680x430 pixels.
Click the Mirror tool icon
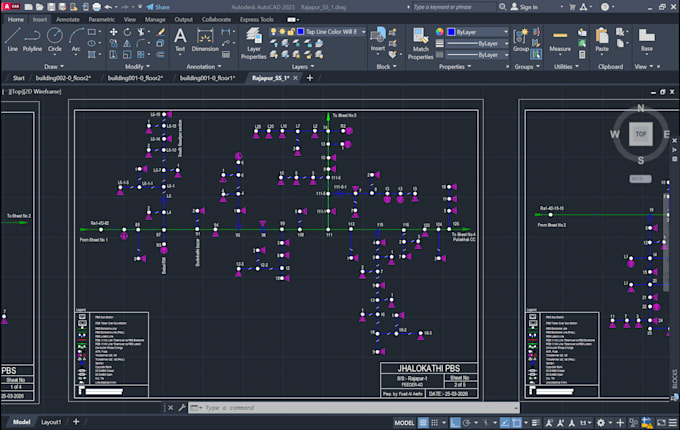coord(127,43)
